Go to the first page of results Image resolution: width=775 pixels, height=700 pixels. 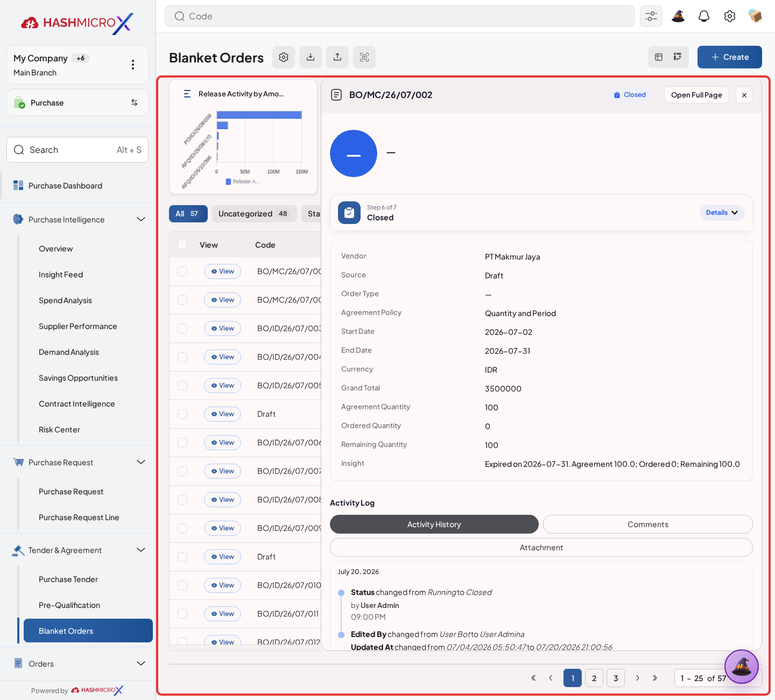pyautogui.click(x=533, y=678)
